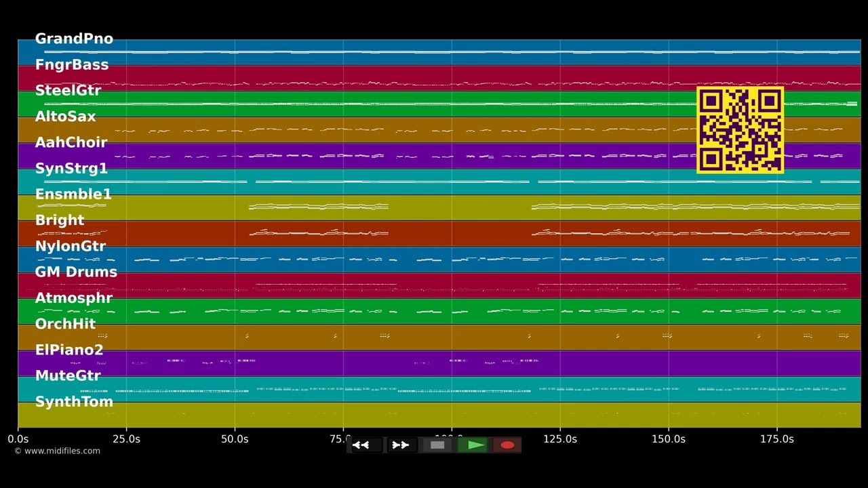Jump to the 150.0s timeline marker
Viewport: 868px width, 488px height.
669,439
